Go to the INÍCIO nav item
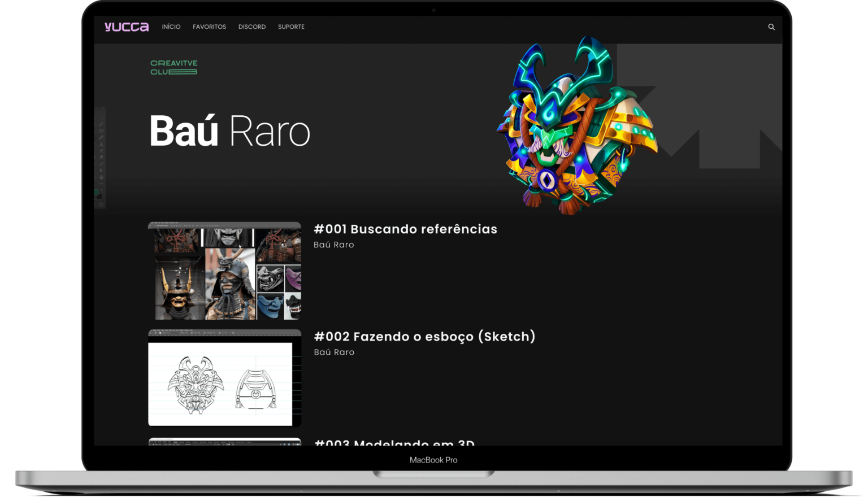Screen dimensions: 868x497 (x=171, y=27)
